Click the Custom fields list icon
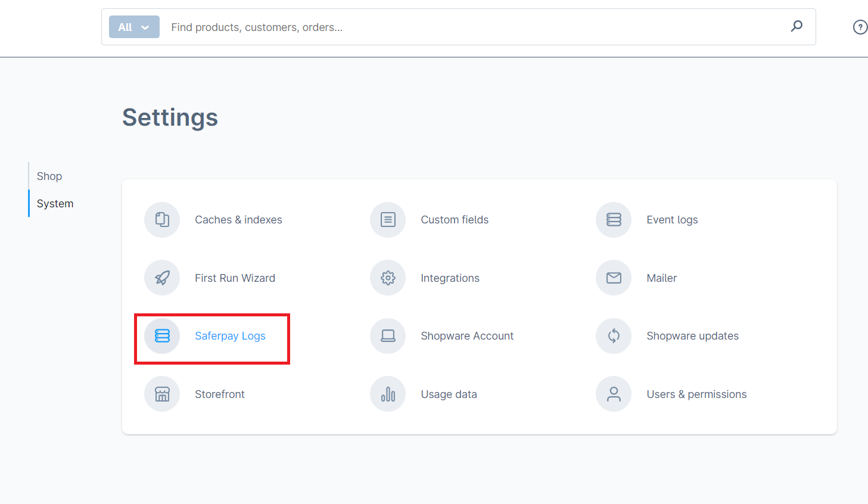868x504 pixels. click(x=388, y=220)
